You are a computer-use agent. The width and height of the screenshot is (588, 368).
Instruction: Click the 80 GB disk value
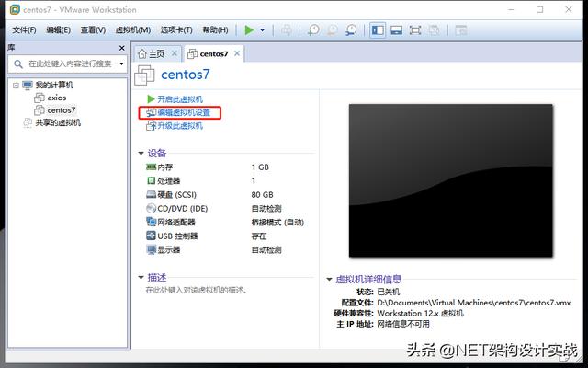coord(263,195)
